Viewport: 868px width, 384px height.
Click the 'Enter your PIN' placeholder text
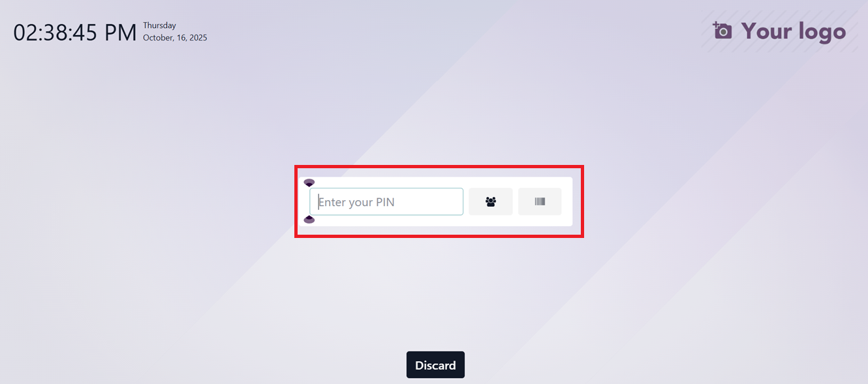356,202
